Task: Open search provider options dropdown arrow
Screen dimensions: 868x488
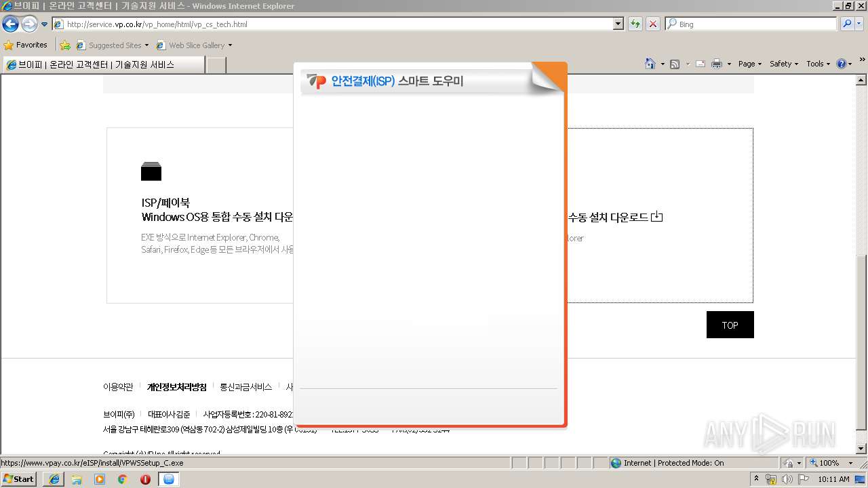Action: [859, 24]
